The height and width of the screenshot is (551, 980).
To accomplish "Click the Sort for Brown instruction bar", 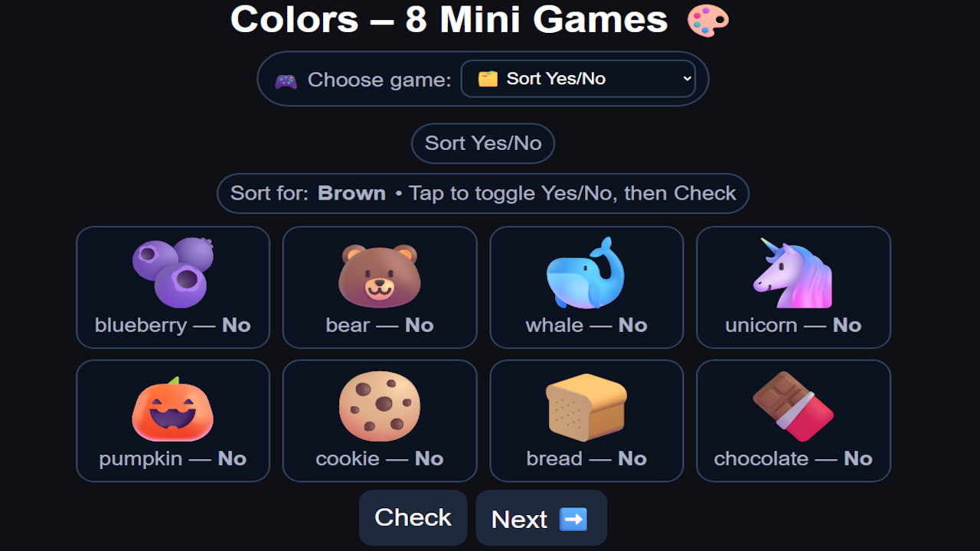I will coord(483,194).
